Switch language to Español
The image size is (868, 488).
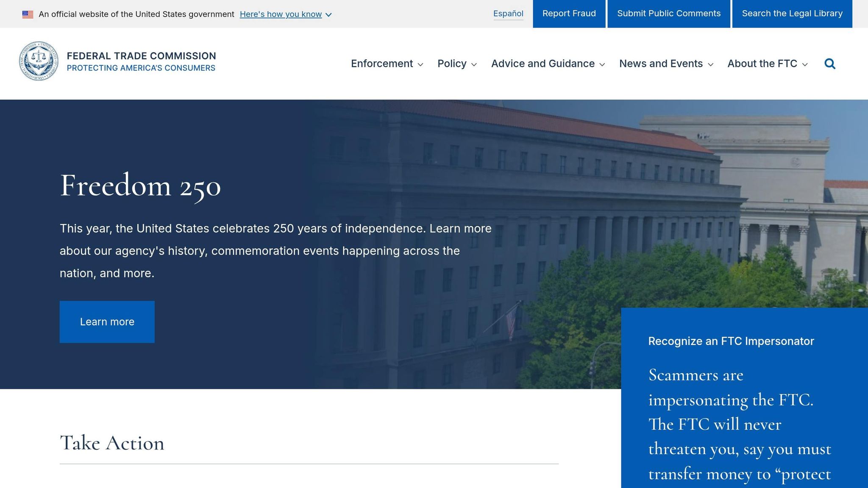point(508,14)
